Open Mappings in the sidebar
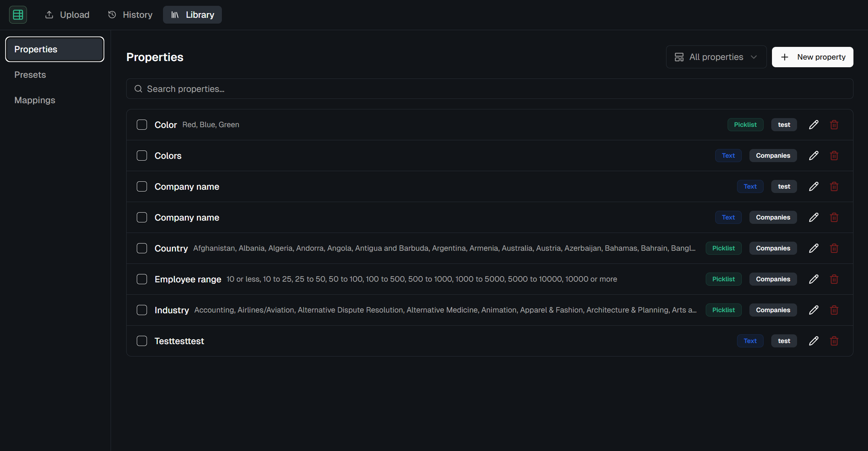Screen dimensions: 868x451 (x=35, y=100)
